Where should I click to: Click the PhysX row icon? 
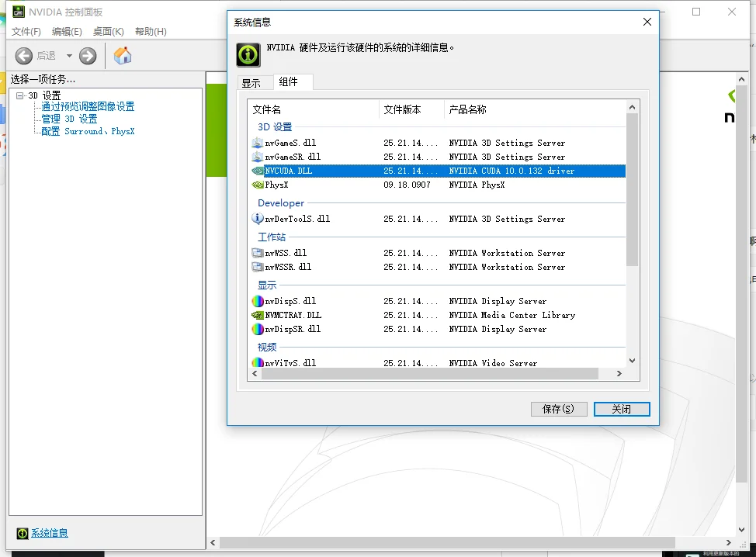258,185
